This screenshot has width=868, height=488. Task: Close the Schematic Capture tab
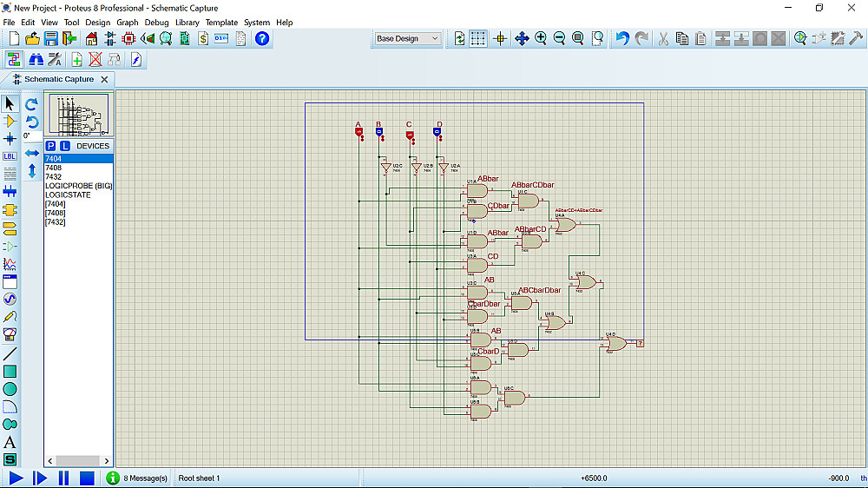pyautogui.click(x=104, y=80)
